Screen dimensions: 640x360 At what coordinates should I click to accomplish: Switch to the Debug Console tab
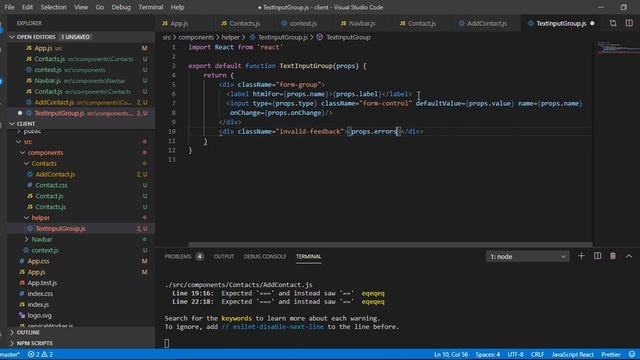[x=265, y=257]
